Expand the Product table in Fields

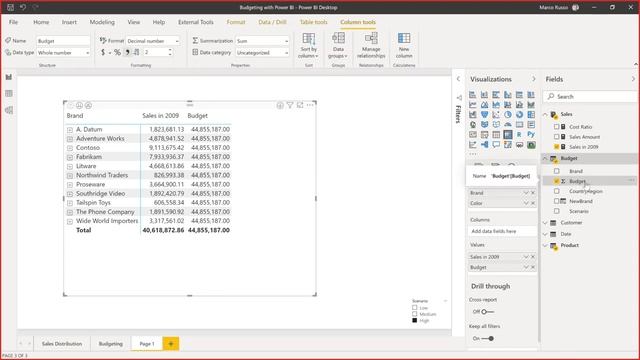tap(545, 246)
